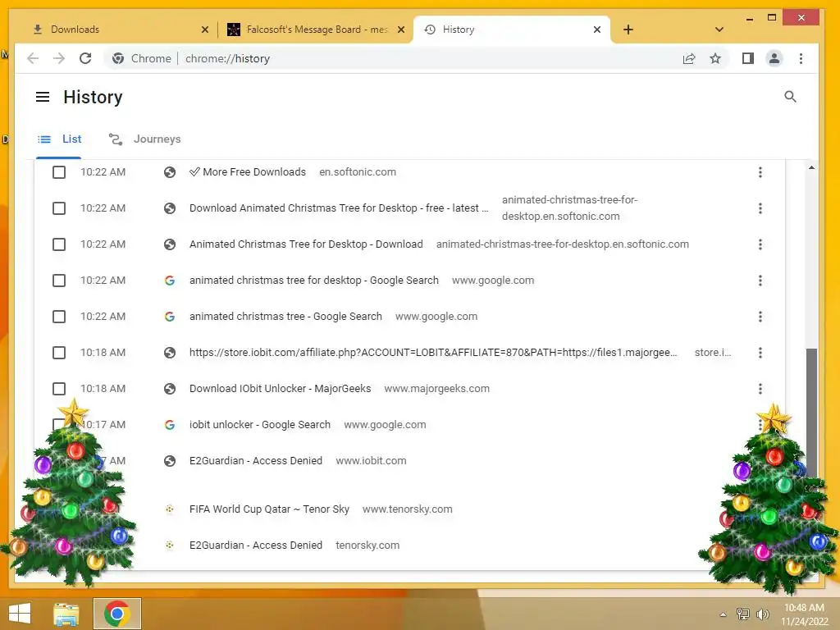Check Animated Christmas Tree for Desktop - Download entry

[59, 244]
